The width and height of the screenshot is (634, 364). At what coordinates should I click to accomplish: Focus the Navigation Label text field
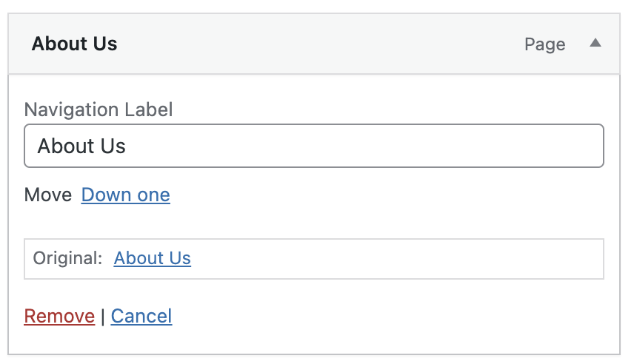(x=313, y=146)
